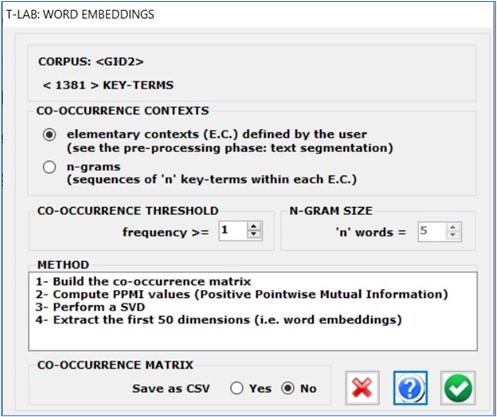Choose Yes for Save as CSV
Viewport: 497px width, 417px height.
pyautogui.click(x=236, y=388)
